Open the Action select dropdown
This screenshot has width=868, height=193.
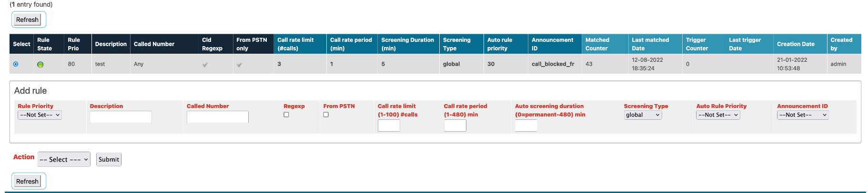point(64,160)
